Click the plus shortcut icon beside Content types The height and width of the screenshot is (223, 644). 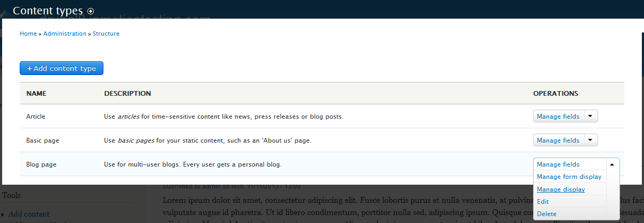point(91,11)
